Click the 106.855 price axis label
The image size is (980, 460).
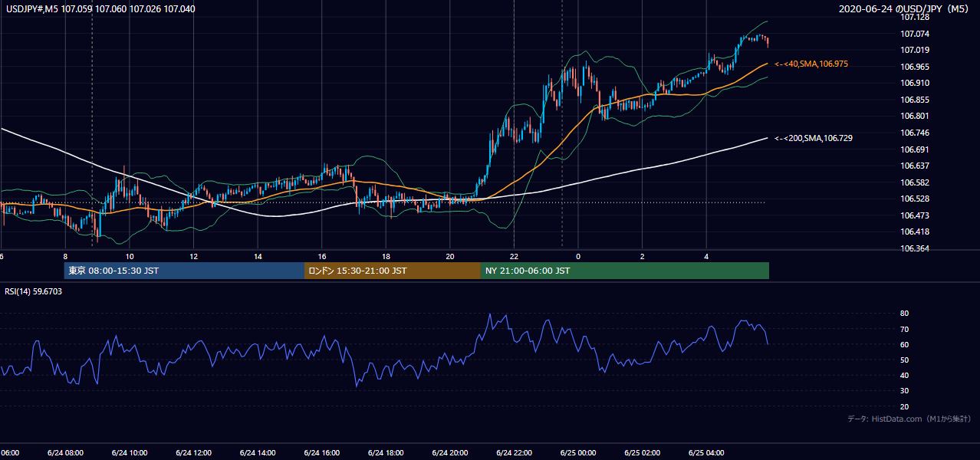tap(916, 100)
